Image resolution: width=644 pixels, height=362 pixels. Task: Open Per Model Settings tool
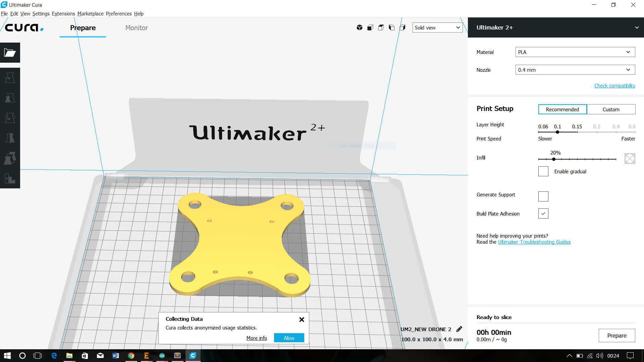10,158
